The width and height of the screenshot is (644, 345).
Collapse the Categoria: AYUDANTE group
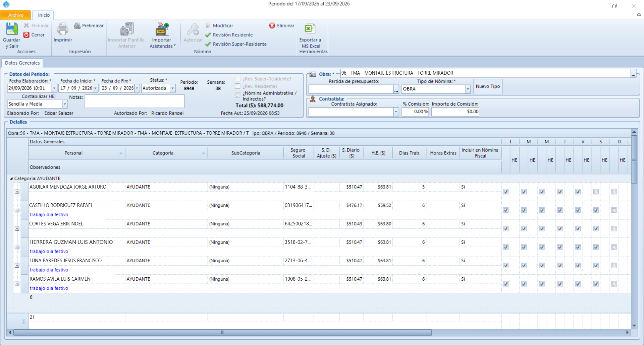tap(11, 179)
